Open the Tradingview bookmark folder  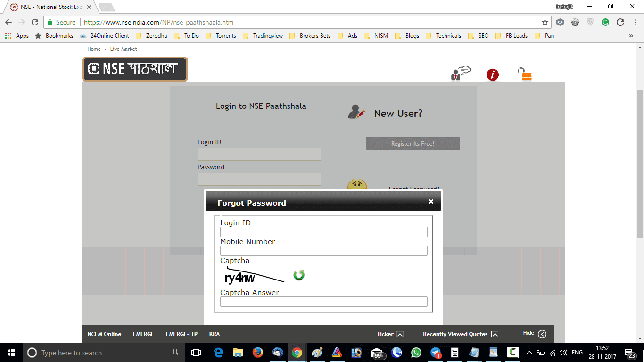(x=263, y=36)
